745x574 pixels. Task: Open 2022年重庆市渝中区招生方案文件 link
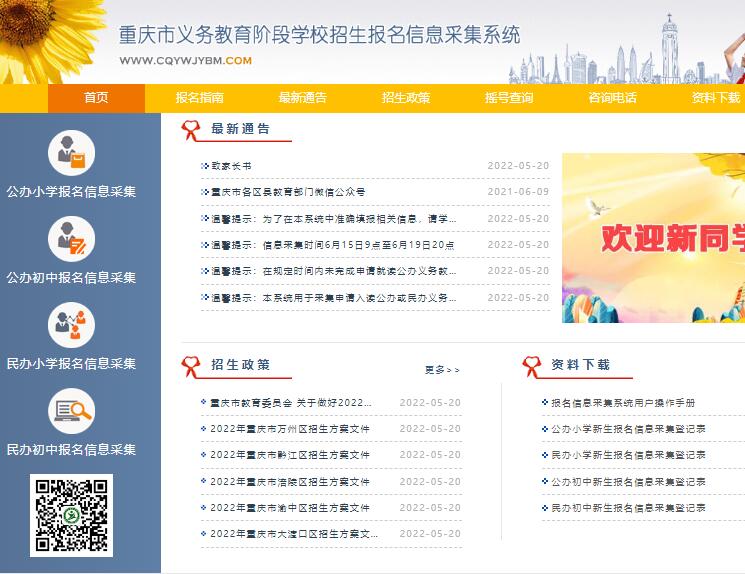click(x=290, y=508)
